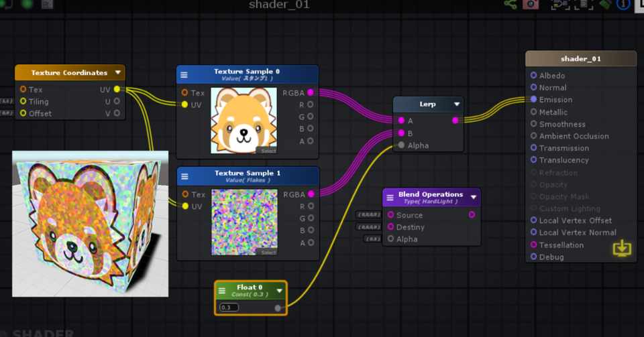Click the green clean unused nodes icon
This screenshot has width=644, height=337.
[x=605, y=4]
